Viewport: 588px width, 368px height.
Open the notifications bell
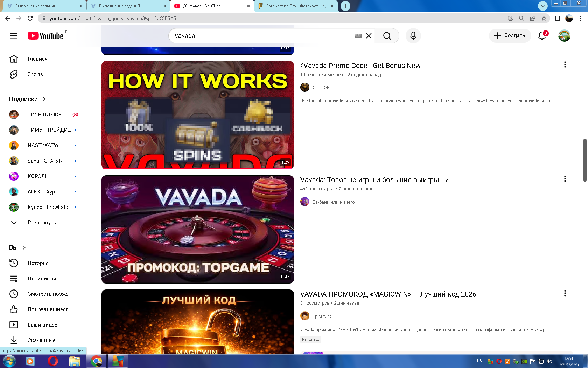(542, 36)
